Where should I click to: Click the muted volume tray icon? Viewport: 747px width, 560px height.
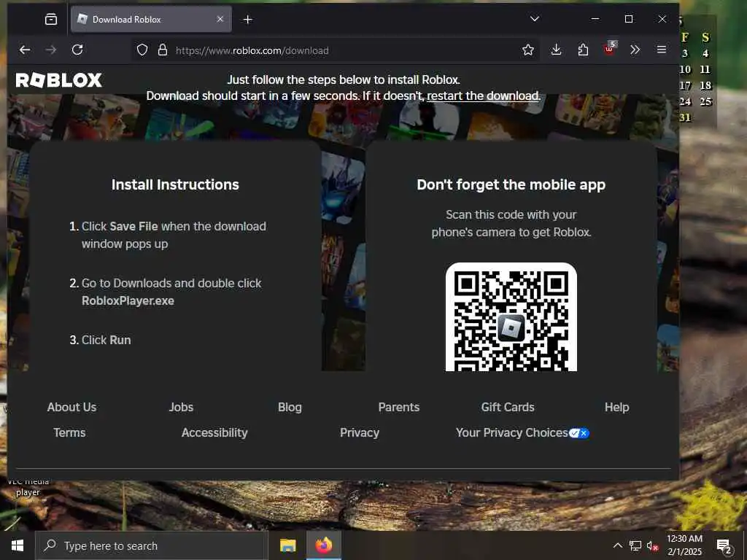pos(651,545)
